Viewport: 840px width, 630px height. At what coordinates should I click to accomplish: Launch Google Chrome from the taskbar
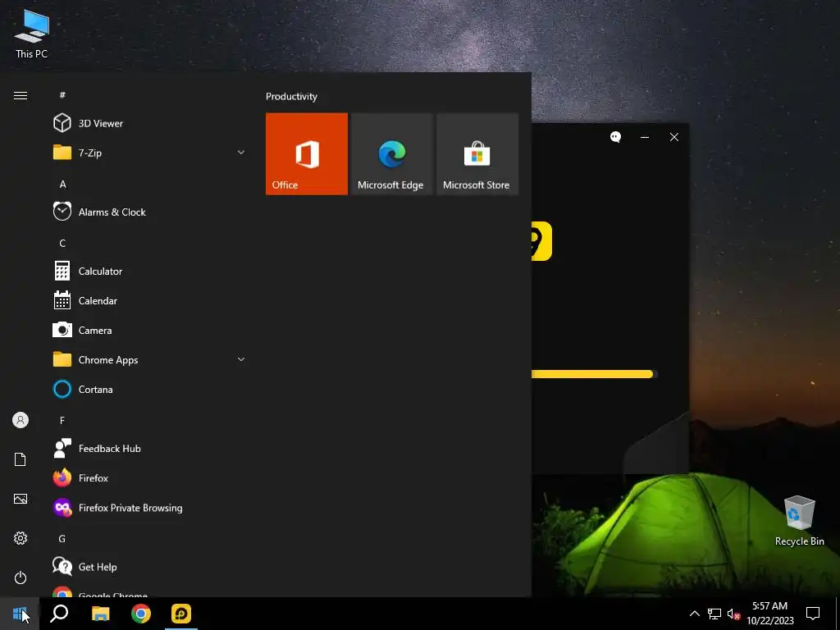pos(141,614)
